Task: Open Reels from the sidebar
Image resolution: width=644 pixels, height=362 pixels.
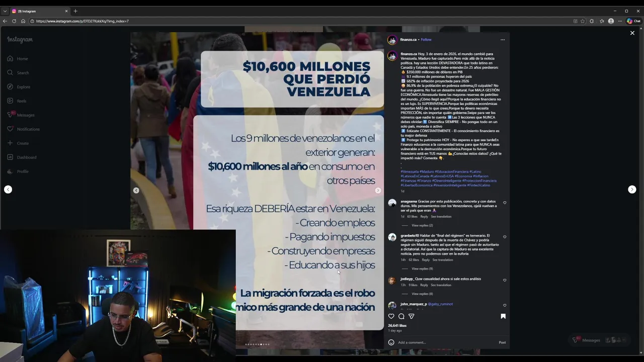Action: 17,101
